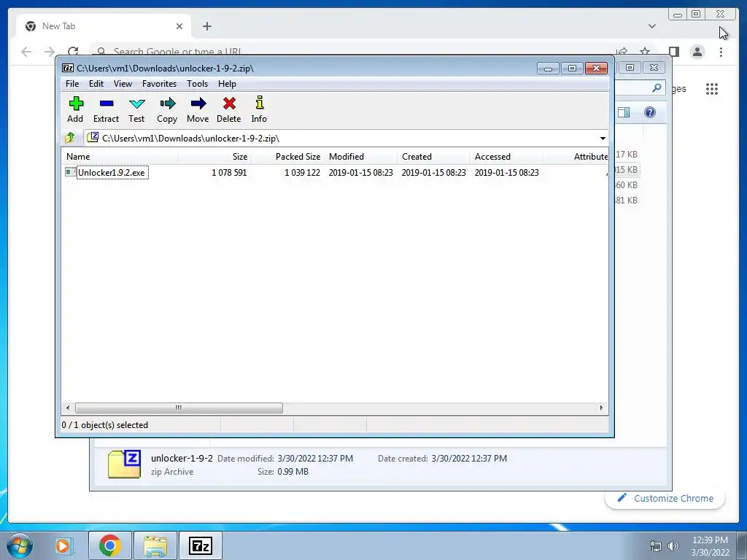The image size is (747, 560).
Task: Open a new Chrome tab with plus button
Action: coord(206,26)
